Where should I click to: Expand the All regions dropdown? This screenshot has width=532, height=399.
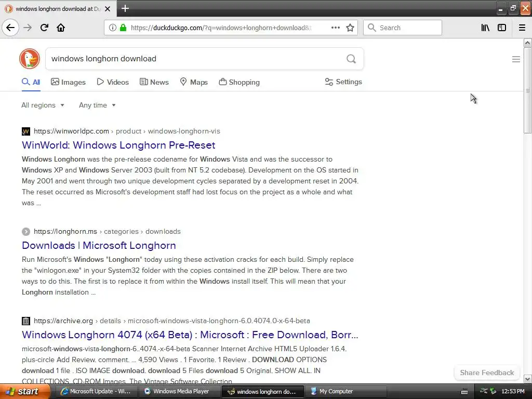pyautogui.click(x=43, y=105)
